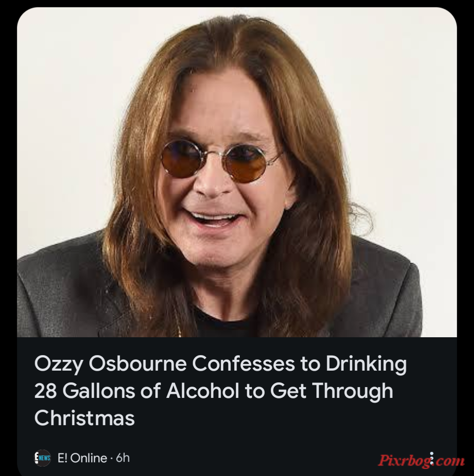Click "Ozzy Osbourne Confesses to Drinking" headline line

pyautogui.click(x=221, y=364)
